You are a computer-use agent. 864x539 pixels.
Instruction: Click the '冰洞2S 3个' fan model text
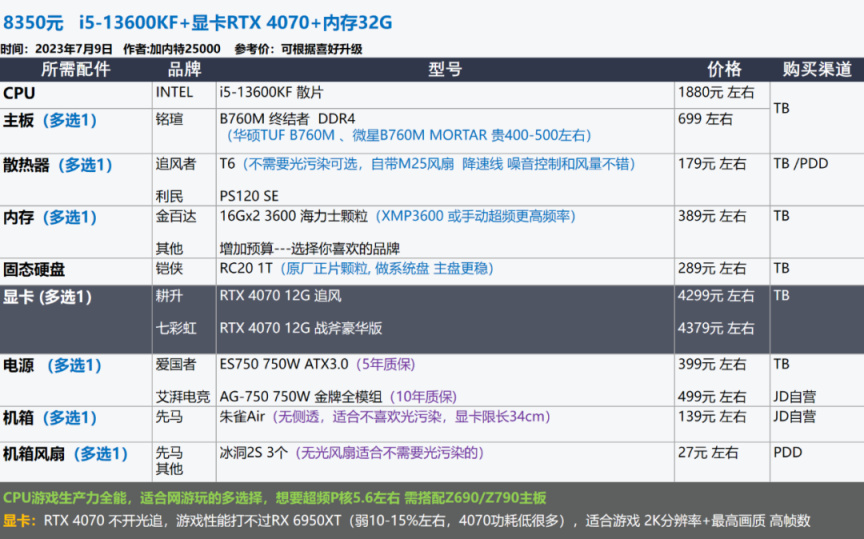(x=253, y=453)
